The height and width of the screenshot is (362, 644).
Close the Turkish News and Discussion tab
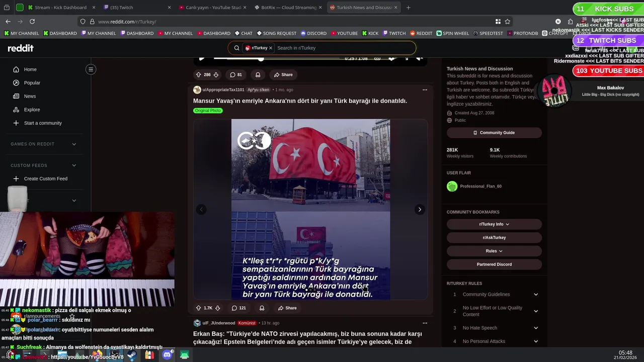point(395,8)
